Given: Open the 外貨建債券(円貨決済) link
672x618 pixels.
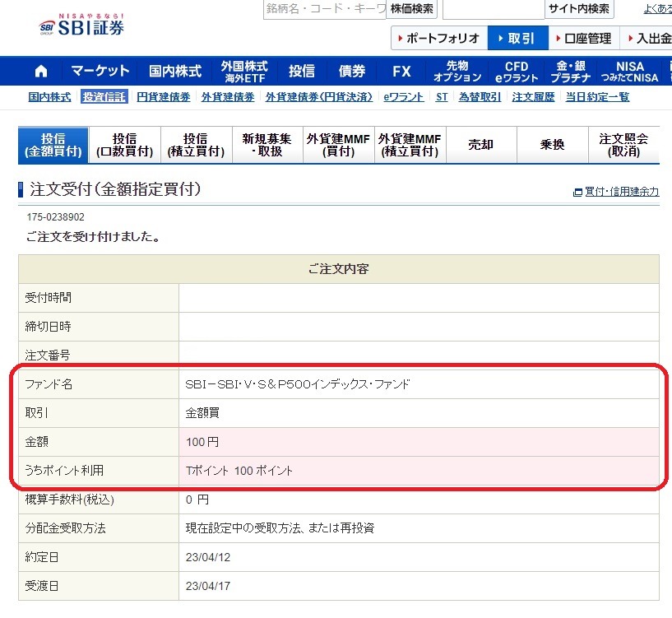Looking at the screenshot, I should pyautogui.click(x=319, y=97).
